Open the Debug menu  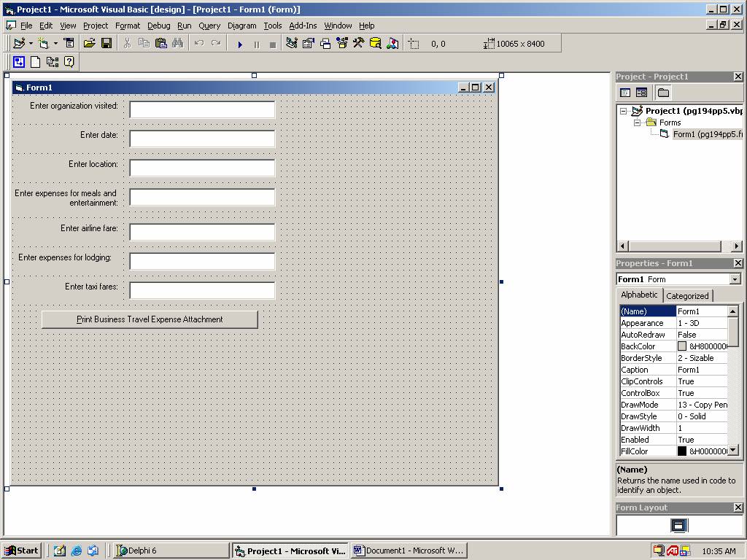coord(158,26)
